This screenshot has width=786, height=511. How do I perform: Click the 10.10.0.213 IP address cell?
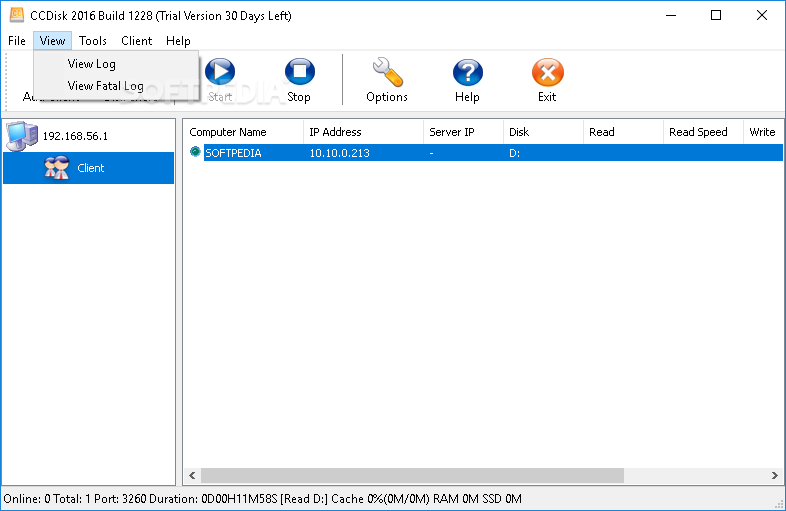coord(339,153)
